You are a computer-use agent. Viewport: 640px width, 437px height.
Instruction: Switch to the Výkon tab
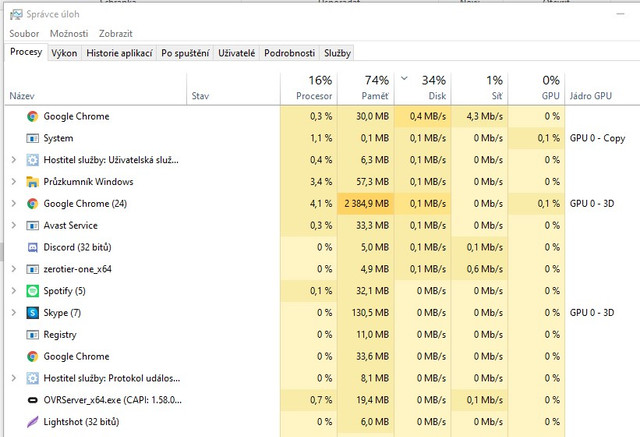tap(64, 53)
